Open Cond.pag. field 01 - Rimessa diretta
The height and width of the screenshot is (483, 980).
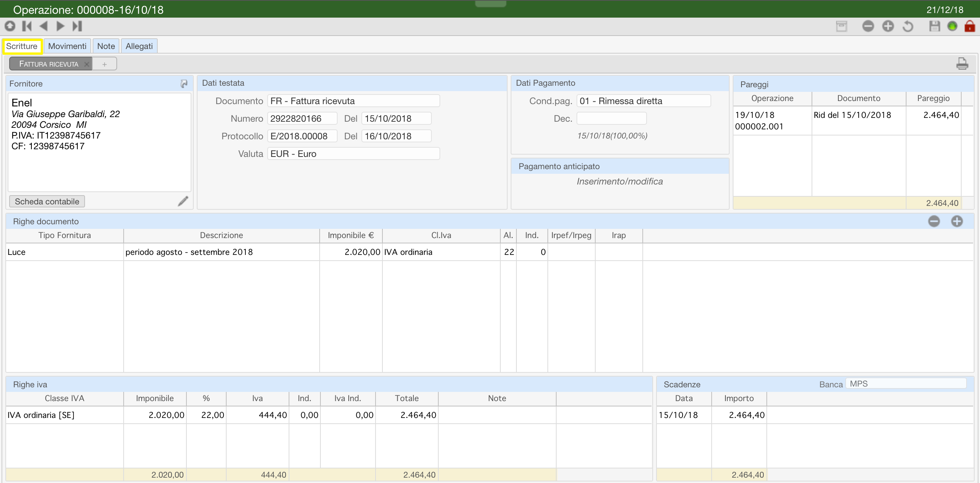click(x=644, y=101)
